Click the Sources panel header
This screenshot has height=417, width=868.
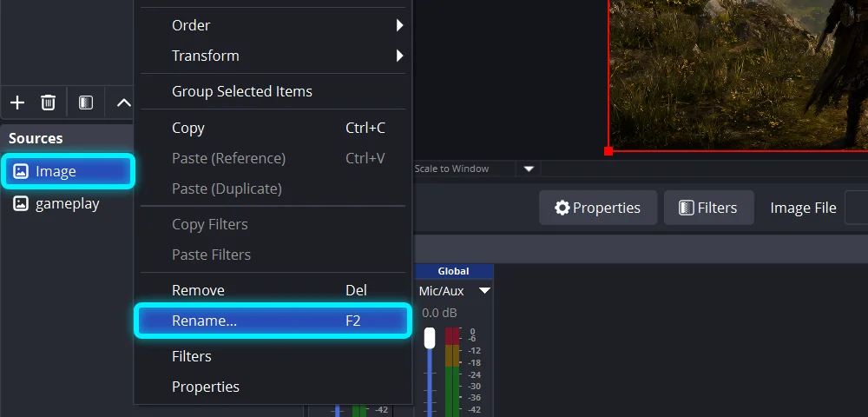click(68, 138)
